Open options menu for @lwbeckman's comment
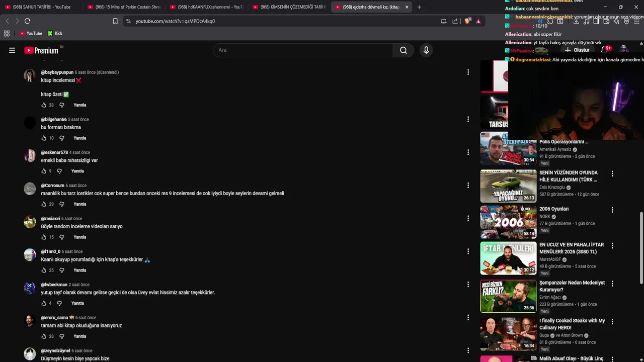 pyautogui.click(x=468, y=285)
